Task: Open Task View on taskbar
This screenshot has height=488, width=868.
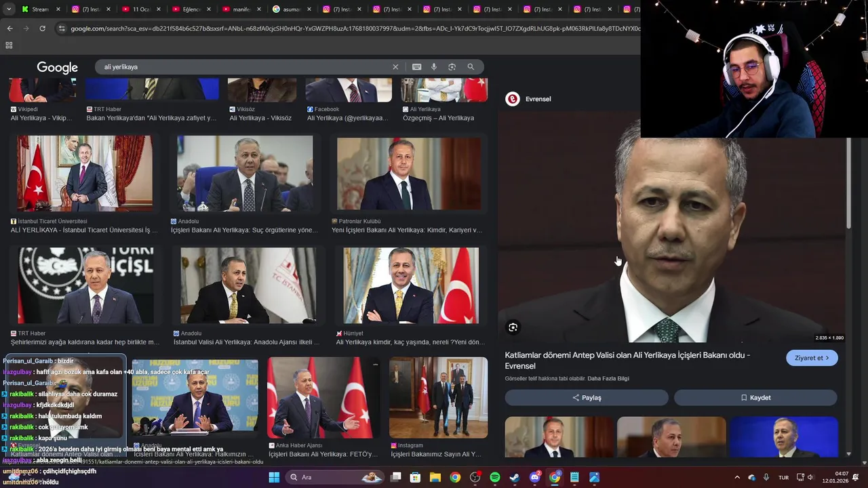Action: point(396,477)
